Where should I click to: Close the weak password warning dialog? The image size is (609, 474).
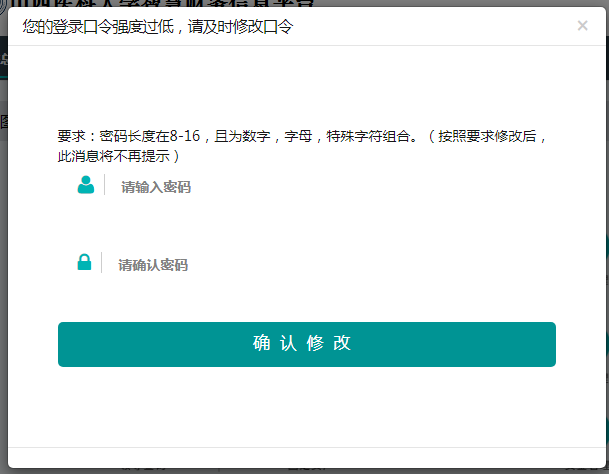tap(582, 26)
